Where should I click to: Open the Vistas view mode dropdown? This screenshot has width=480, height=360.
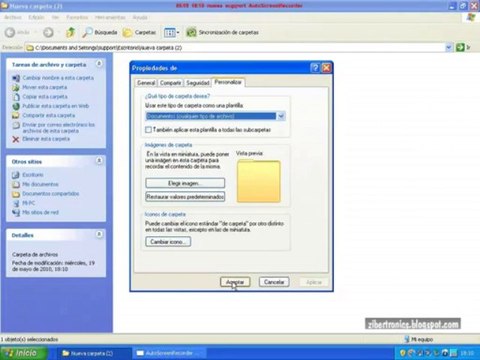[172, 32]
